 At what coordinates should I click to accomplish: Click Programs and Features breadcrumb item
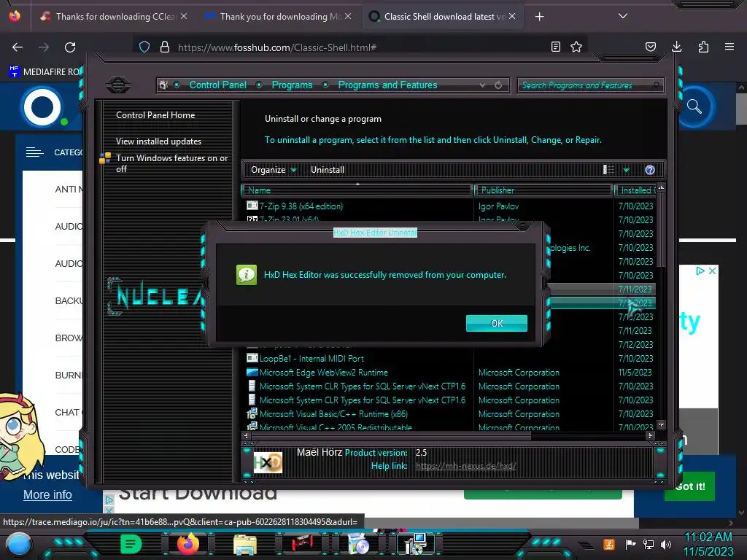point(387,85)
